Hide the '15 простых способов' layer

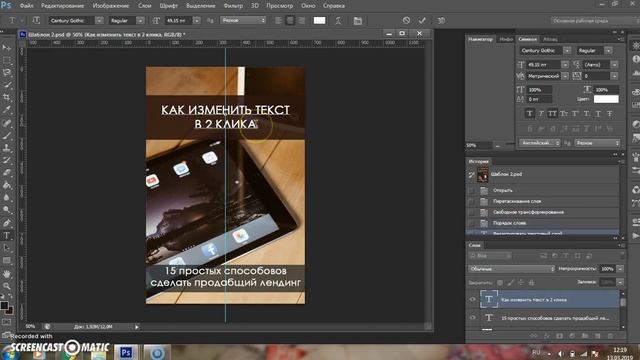(x=473, y=318)
